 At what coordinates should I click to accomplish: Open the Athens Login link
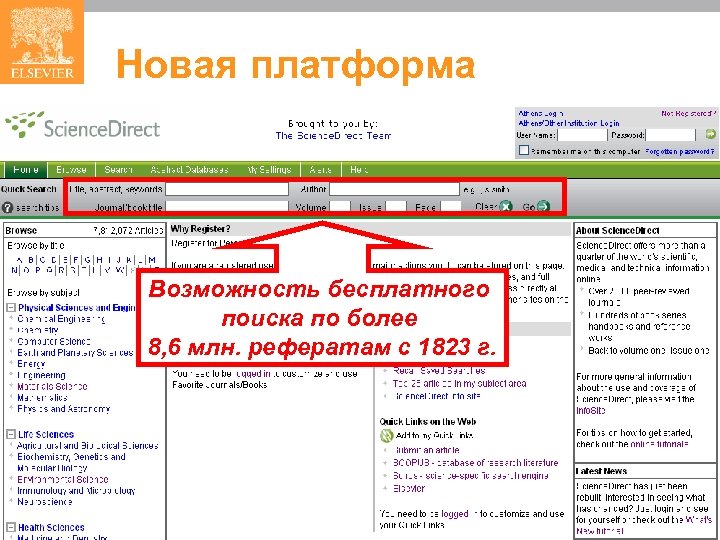(x=540, y=113)
